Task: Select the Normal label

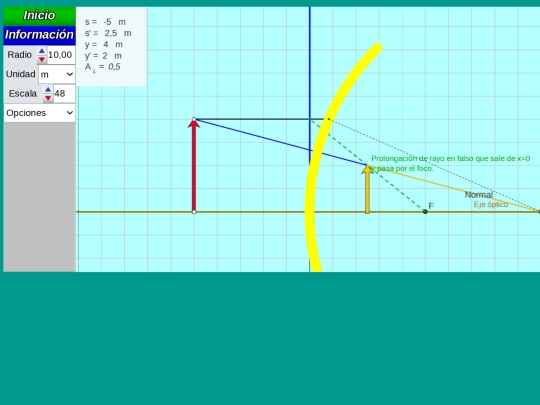Action: pos(478,195)
